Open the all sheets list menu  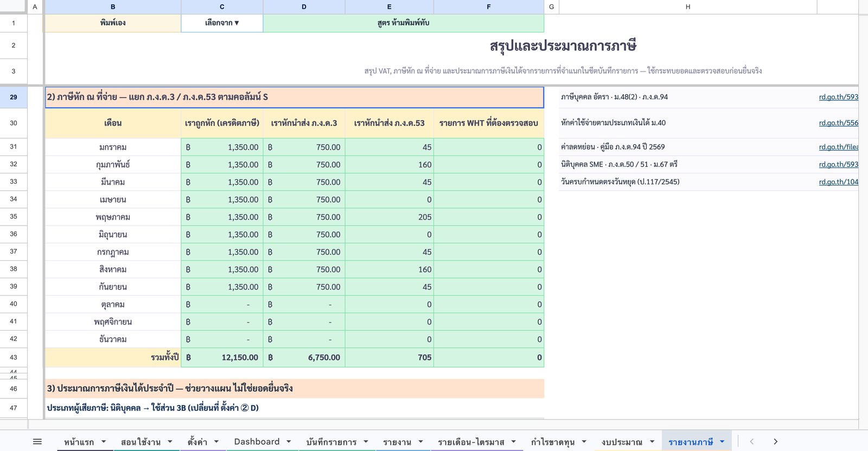pos(37,442)
